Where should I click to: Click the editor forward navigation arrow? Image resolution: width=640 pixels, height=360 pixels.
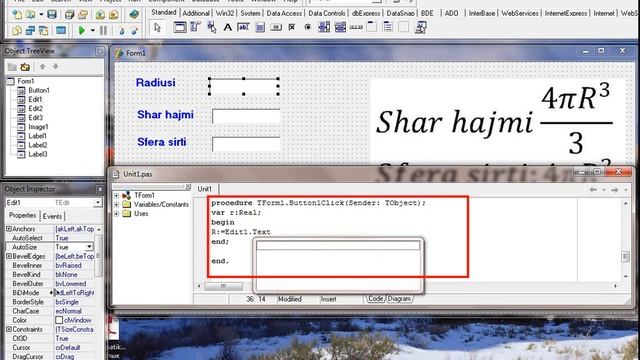pyautogui.click(x=615, y=189)
